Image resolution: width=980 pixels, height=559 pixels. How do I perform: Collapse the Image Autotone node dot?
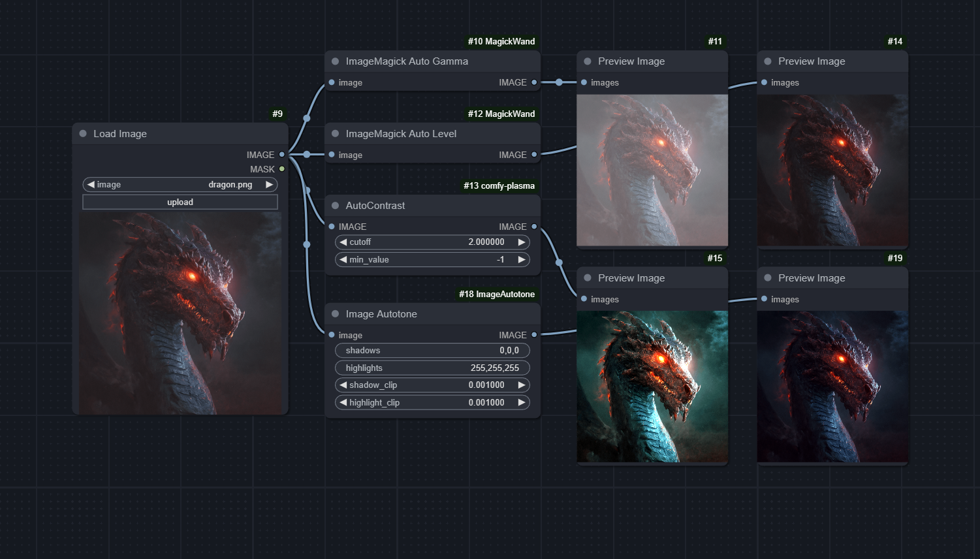click(x=335, y=314)
